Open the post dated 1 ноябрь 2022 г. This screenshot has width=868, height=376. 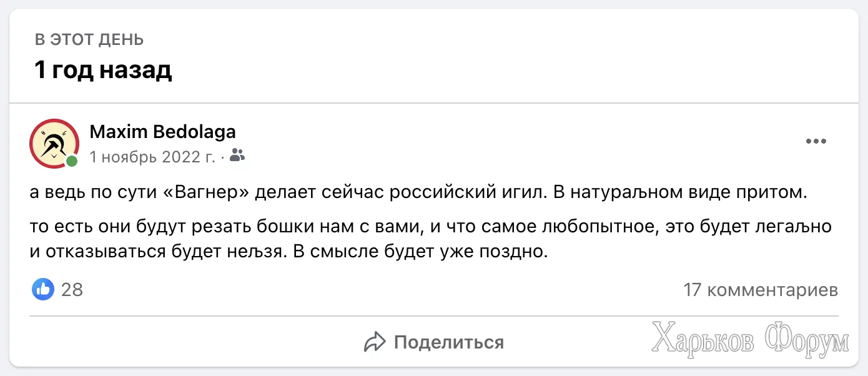tap(152, 157)
